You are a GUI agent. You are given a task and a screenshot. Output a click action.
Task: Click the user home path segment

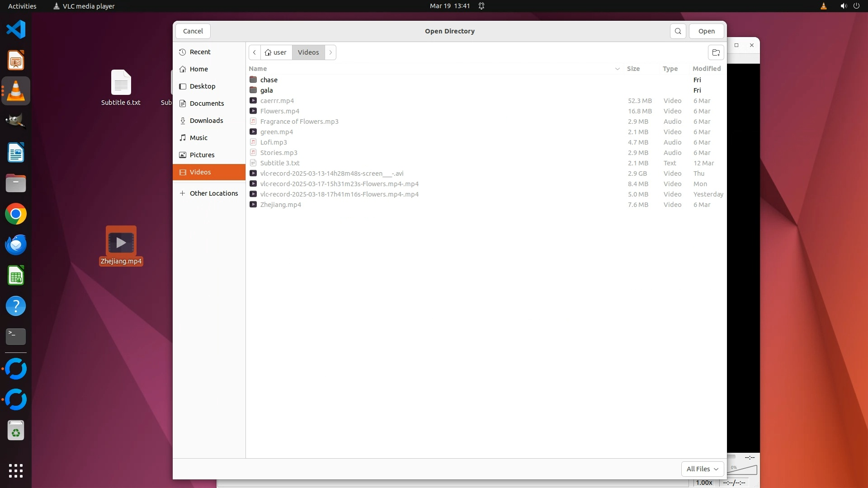(x=276, y=52)
